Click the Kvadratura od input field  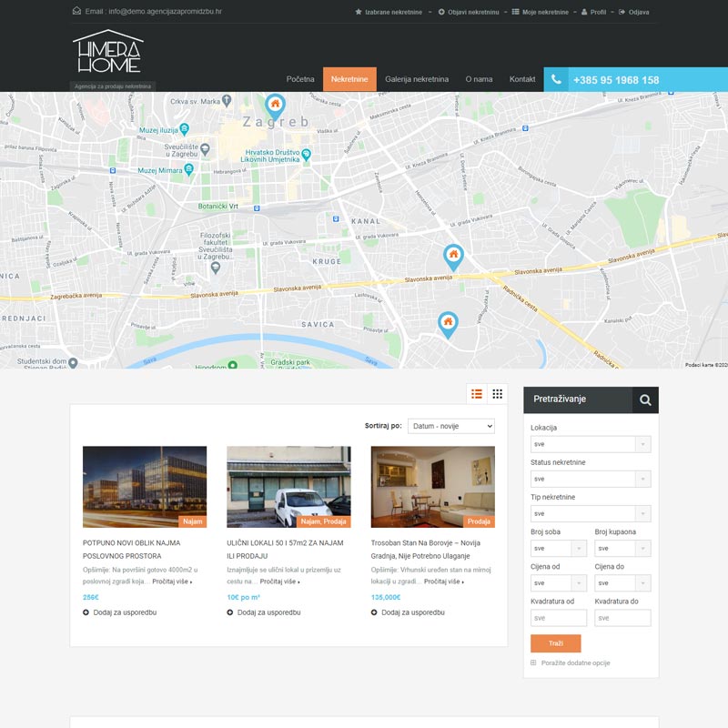click(x=559, y=618)
